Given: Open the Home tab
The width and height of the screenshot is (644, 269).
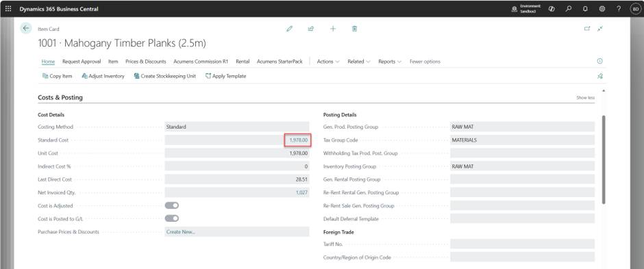Looking at the screenshot, I should coord(48,62).
